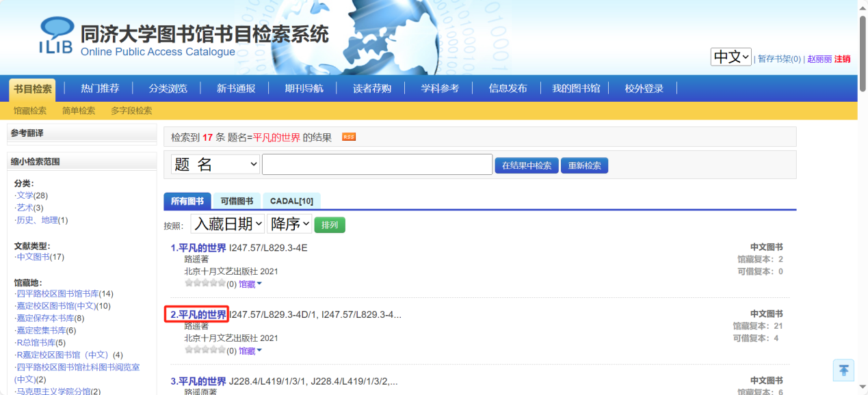Open the 题名 search field dropdown

[x=215, y=165]
